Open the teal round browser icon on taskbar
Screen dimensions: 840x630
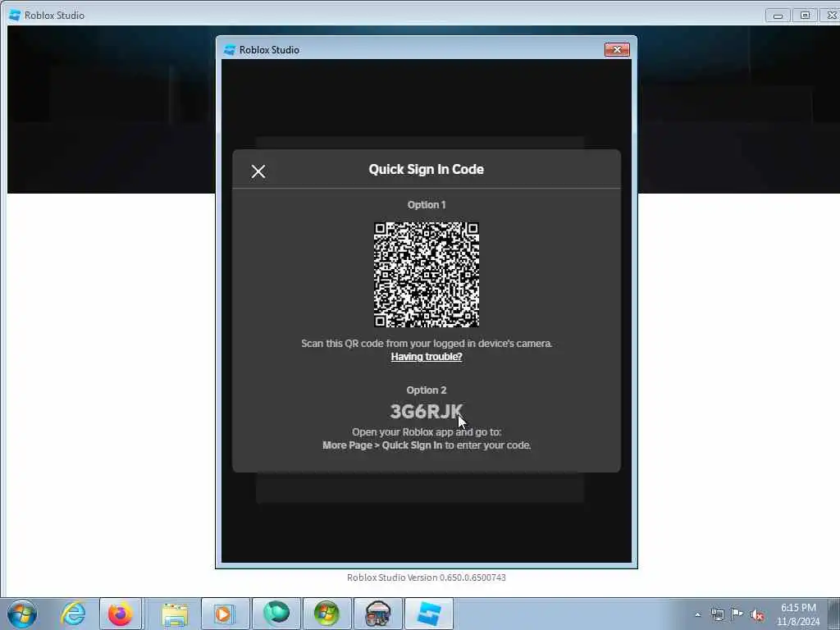click(276, 614)
